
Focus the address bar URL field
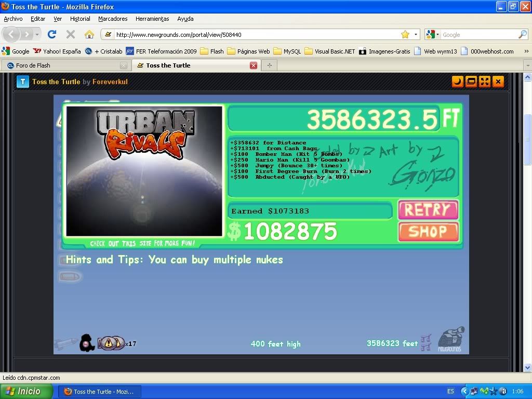(256, 35)
